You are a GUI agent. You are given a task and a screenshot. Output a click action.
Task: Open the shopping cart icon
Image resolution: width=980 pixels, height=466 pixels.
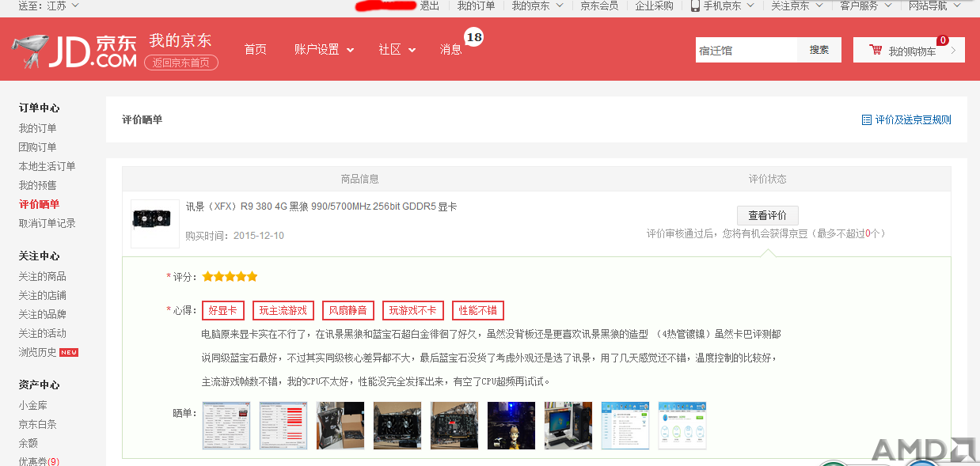(x=876, y=50)
